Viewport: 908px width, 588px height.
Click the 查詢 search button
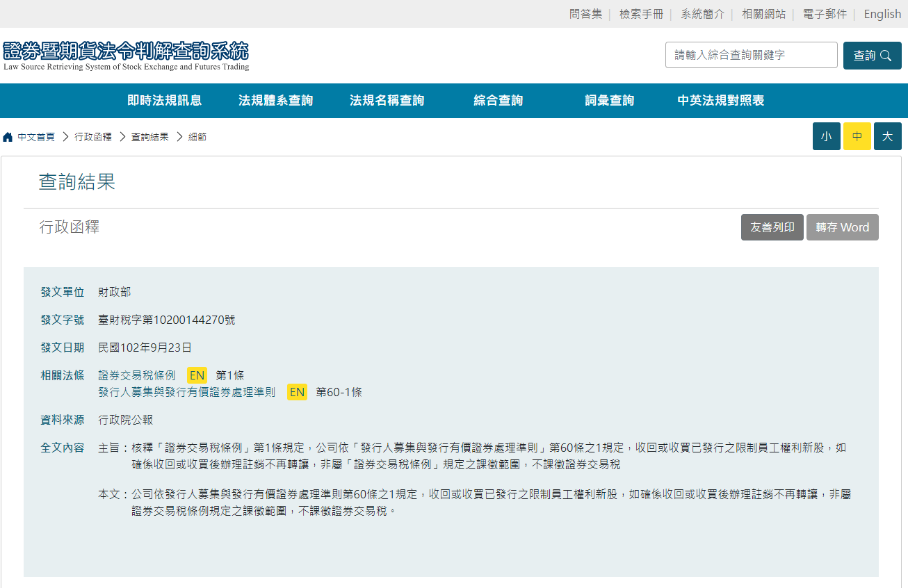[x=872, y=56]
